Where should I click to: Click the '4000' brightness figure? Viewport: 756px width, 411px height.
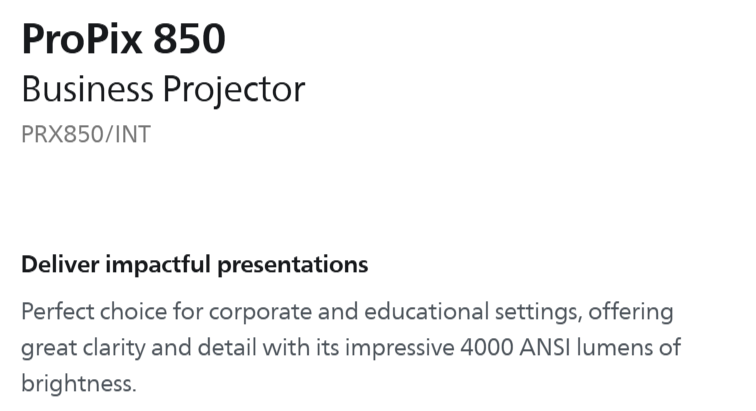tap(486, 348)
